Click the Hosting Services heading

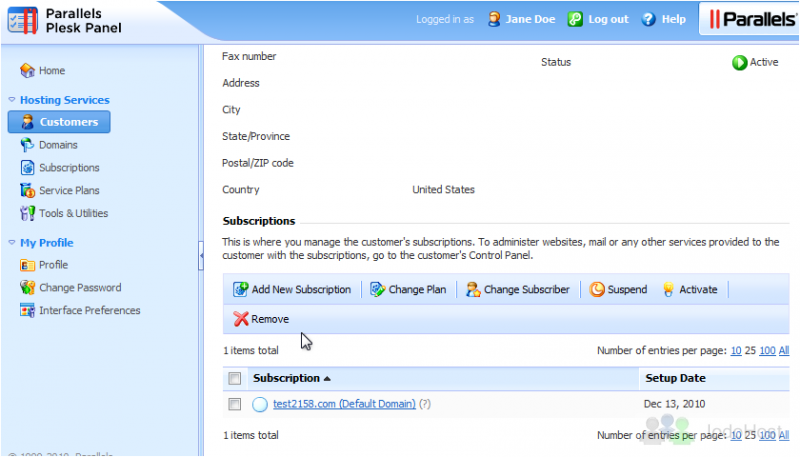coord(65,100)
